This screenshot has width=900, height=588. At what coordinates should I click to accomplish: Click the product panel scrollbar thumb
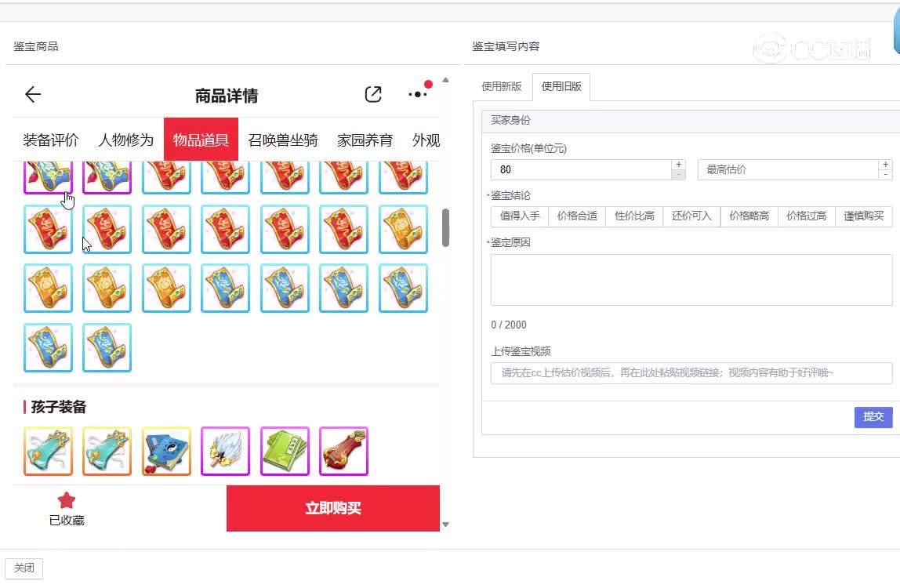(x=445, y=228)
